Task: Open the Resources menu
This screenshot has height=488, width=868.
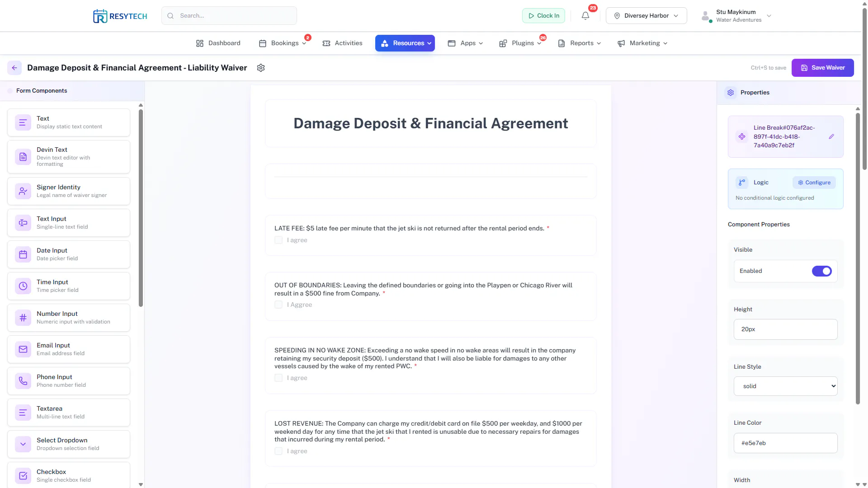Action: [405, 43]
